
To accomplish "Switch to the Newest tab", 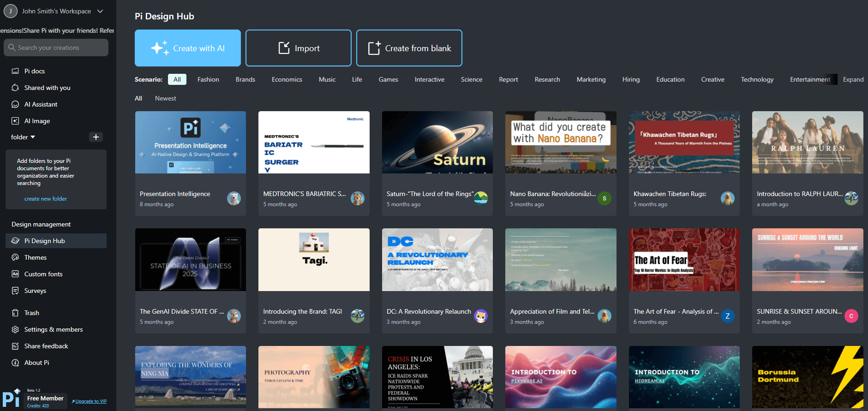I will click(x=165, y=98).
